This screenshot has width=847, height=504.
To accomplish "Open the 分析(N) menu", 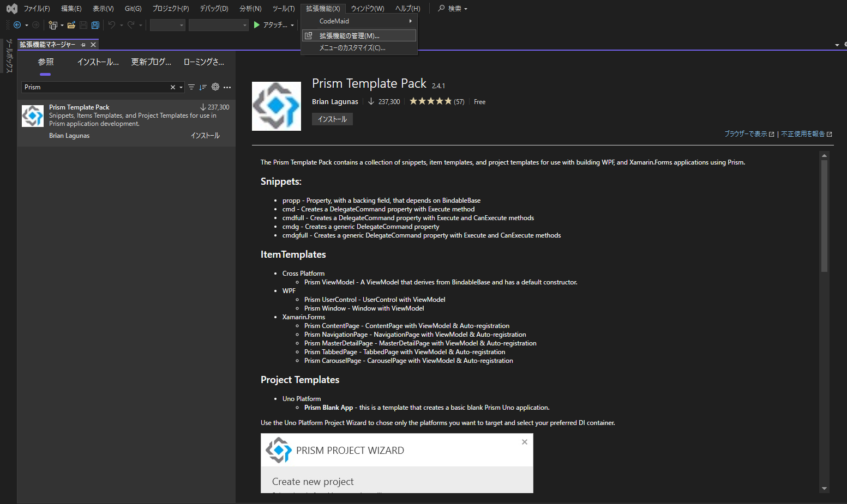I will (250, 9).
